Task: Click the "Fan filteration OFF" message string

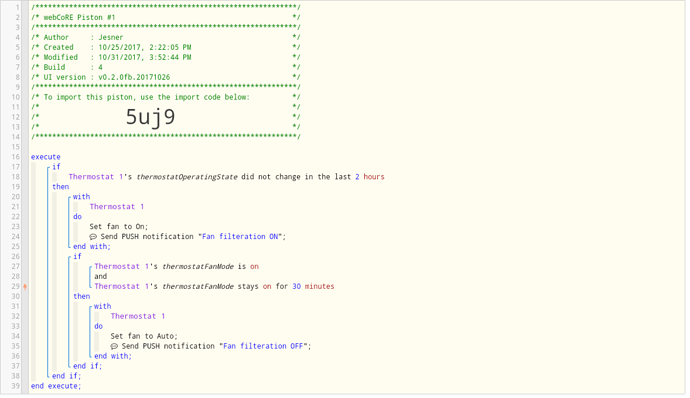Action: (x=264, y=346)
